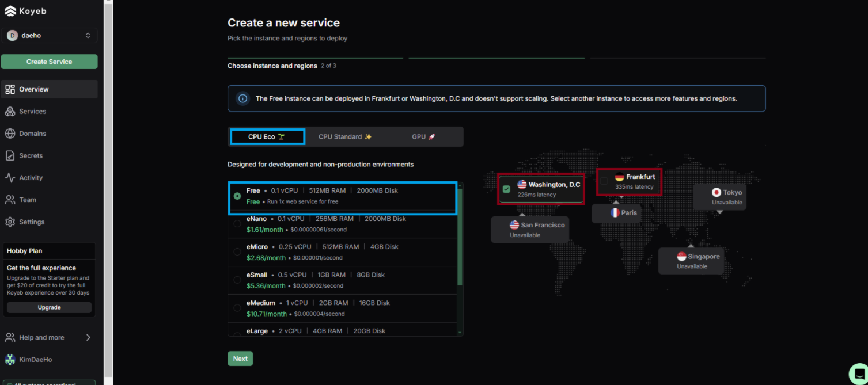Image resolution: width=868 pixels, height=385 pixels.
Task: Select the eMedium instance radio button
Action: click(x=237, y=308)
